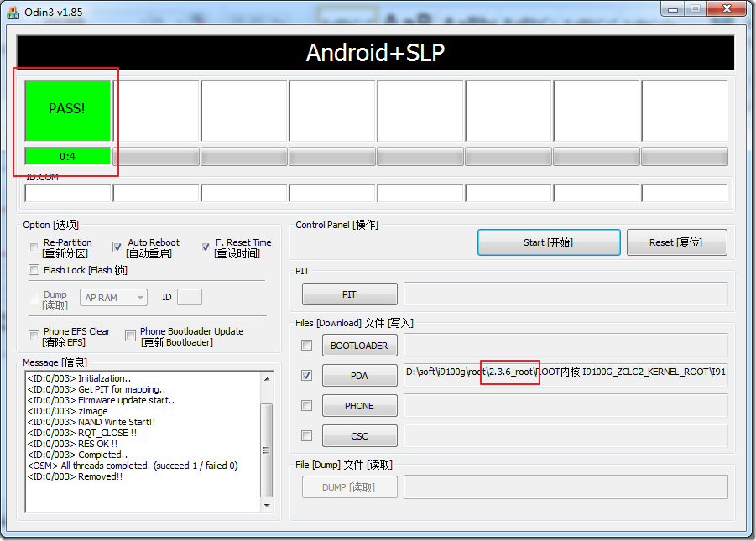Image resolution: width=756 pixels, height=541 pixels.
Task: Click the DUMP button
Action: tap(350, 487)
